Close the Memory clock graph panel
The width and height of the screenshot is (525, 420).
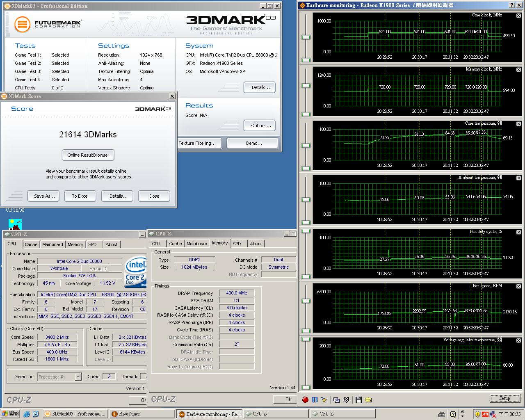point(518,70)
